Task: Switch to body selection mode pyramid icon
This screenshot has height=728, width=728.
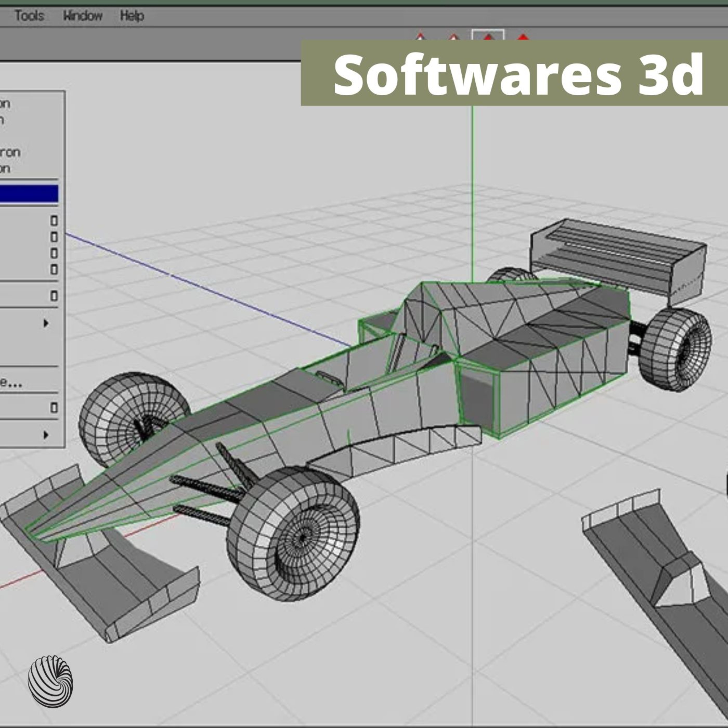Action: pyautogui.click(x=523, y=37)
